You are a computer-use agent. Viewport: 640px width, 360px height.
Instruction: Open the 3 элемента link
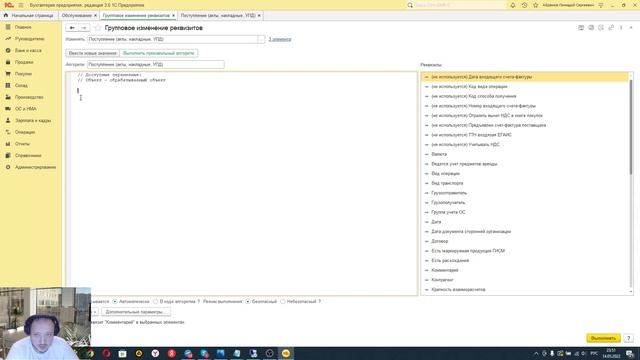280,39
